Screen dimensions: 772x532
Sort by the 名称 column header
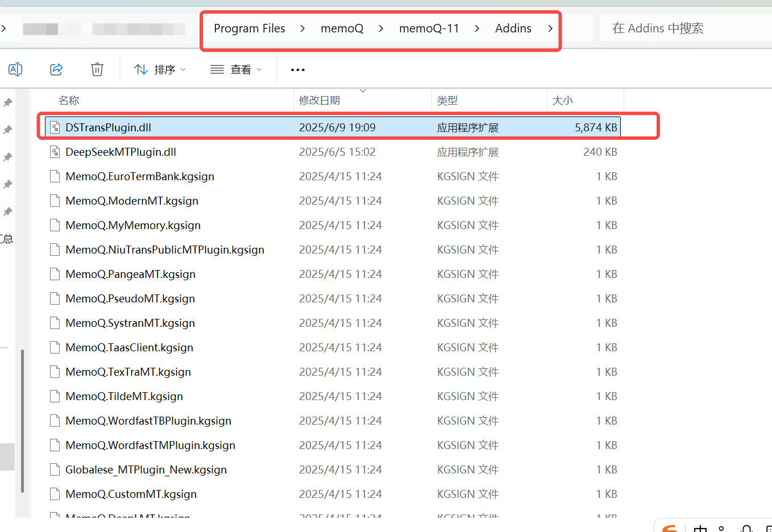coord(69,101)
